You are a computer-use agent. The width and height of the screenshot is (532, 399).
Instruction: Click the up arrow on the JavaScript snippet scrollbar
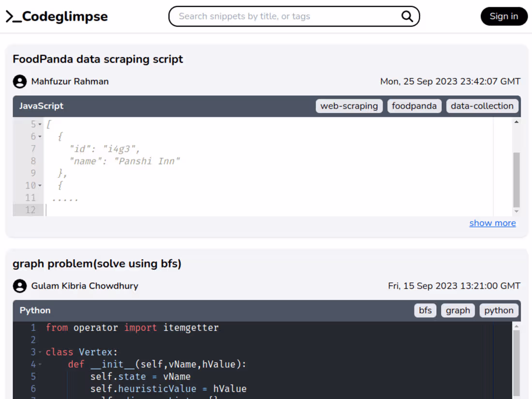pyautogui.click(x=517, y=122)
